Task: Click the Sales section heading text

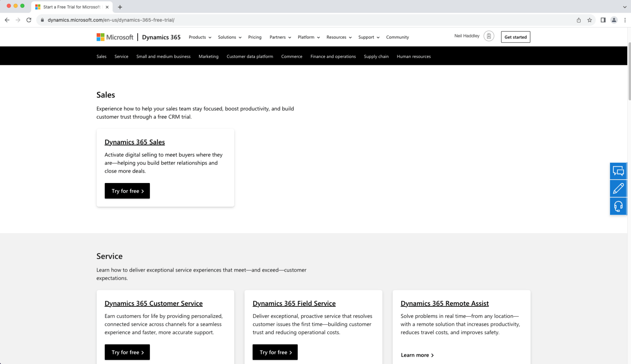Action: (x=106, y=95)
